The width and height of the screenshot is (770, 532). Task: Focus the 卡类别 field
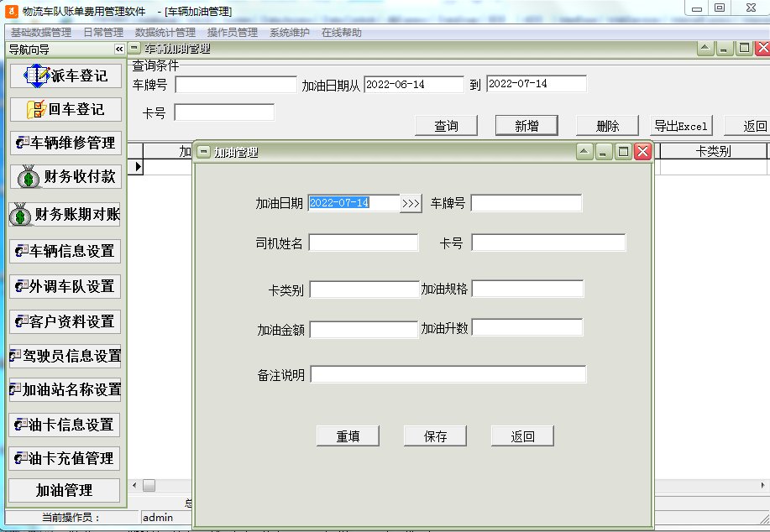364,289
